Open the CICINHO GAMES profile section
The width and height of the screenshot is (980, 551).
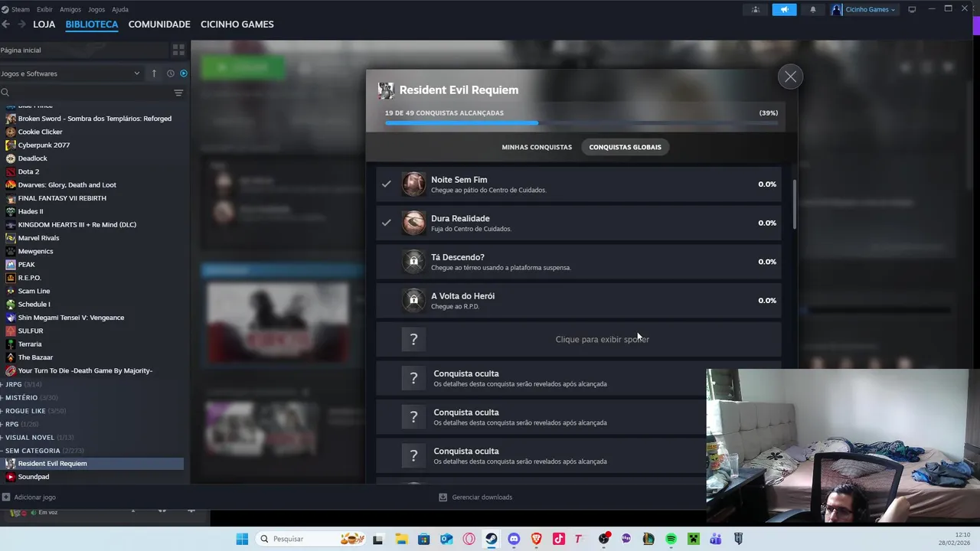(237, 24)
